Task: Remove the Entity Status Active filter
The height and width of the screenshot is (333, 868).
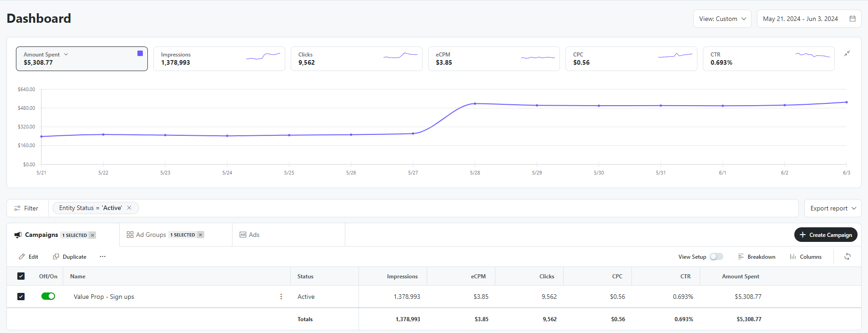Action: pyautogui.click(x=129, y=208)
